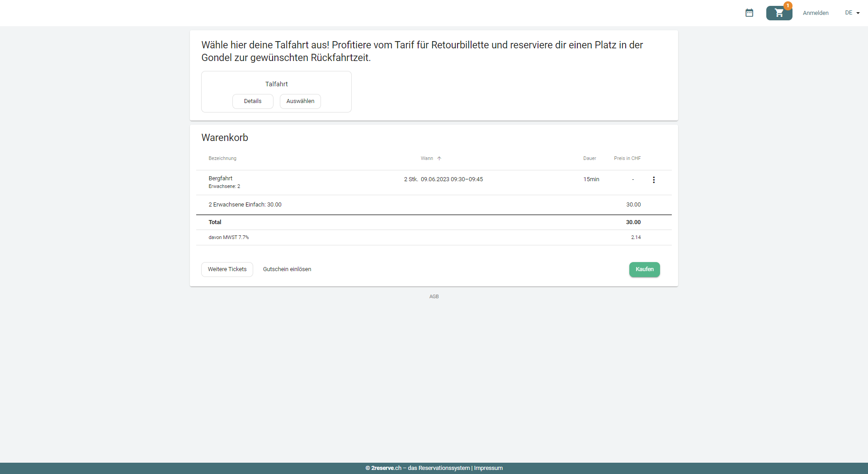Select Auswählen for the Talfahrt
Image resolution: width=868 pixels, height=474 pixels.
(x=300, y=101)
